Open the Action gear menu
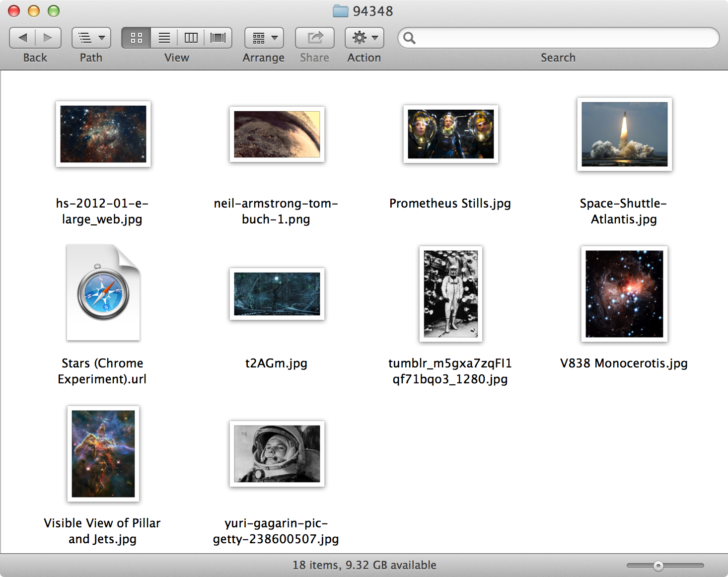The width and height of the screenshot is (728, 577). pos(364,38)
